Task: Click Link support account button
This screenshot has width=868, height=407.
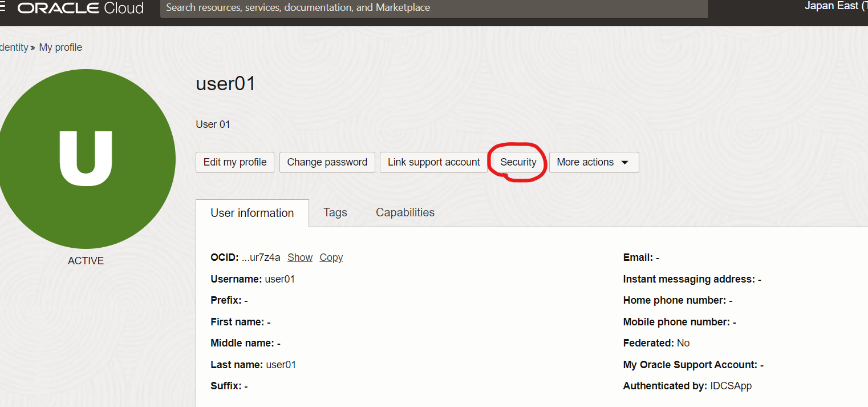Action: point(433,162)
